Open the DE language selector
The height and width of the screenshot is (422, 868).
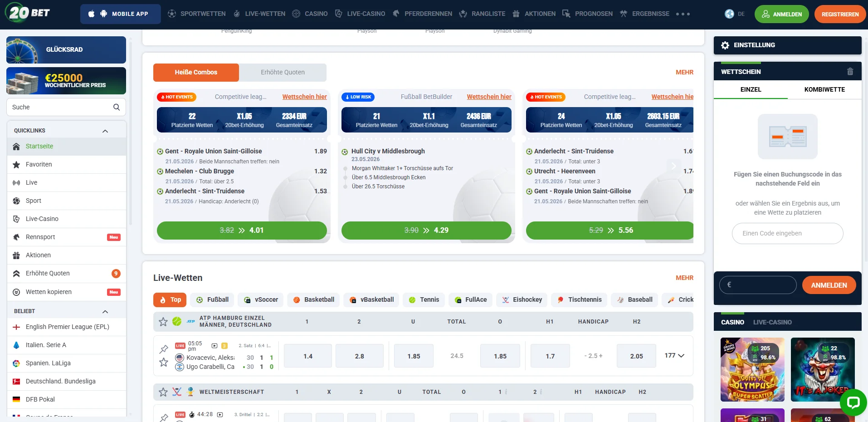point(735,14)
